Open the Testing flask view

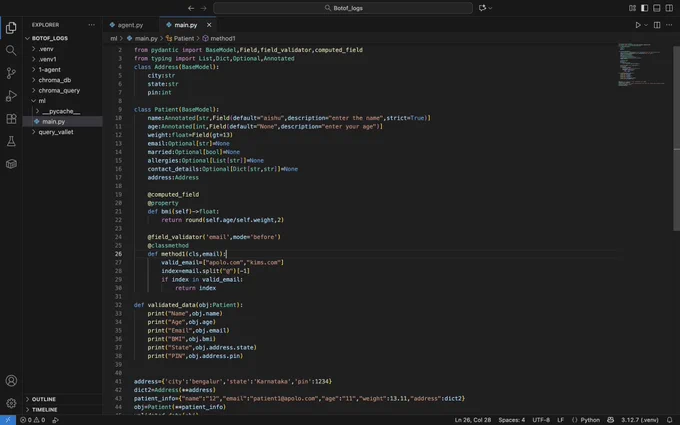click(11, 141)
